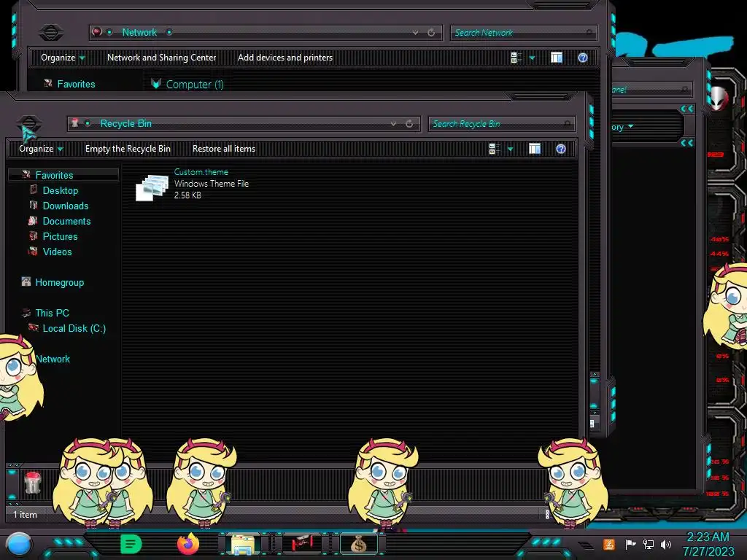Collapse upper chevron in background Control Panel

[x=686, y=109]
